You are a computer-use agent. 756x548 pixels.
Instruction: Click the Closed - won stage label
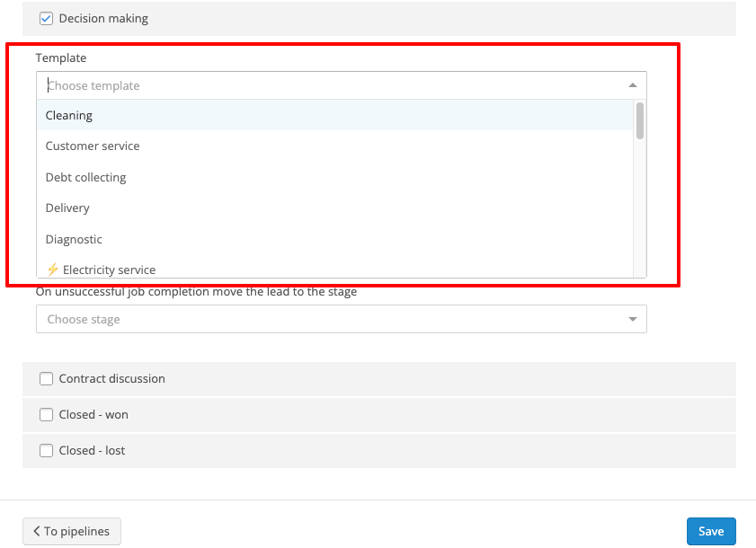93,414
